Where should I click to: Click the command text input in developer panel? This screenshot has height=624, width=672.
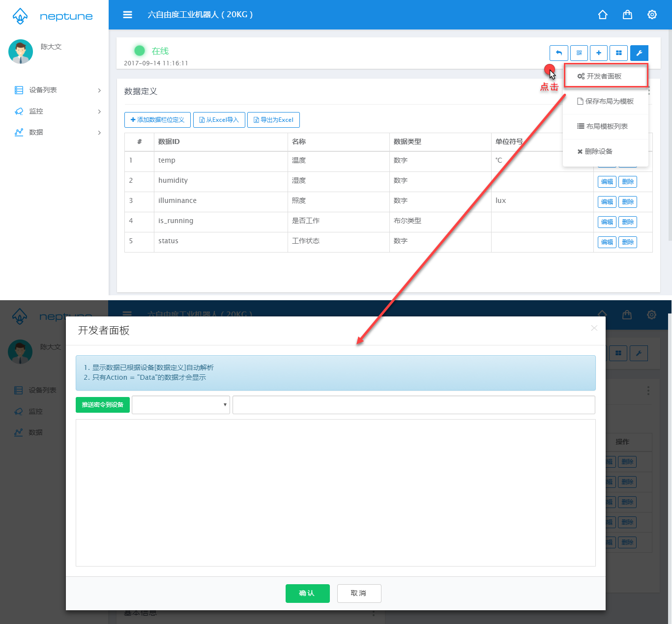[x=413, y=405]
